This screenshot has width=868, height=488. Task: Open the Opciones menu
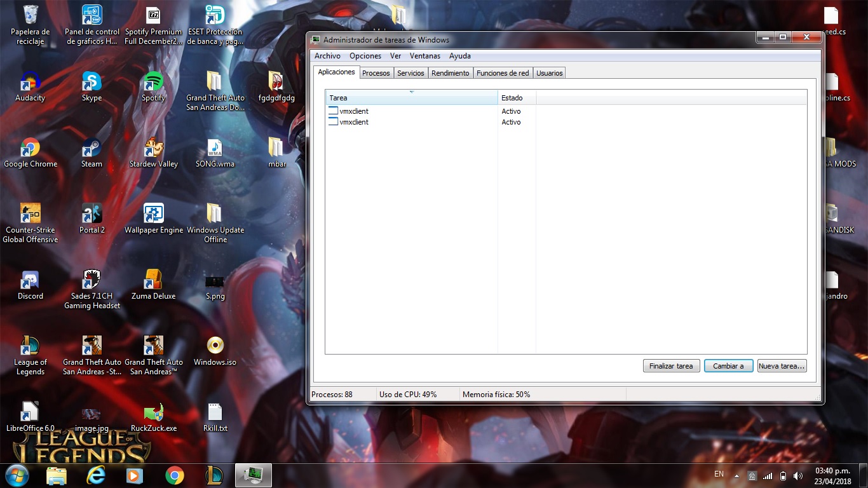pos(365,56)
